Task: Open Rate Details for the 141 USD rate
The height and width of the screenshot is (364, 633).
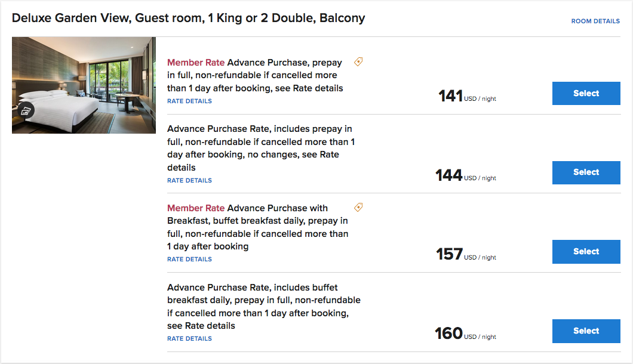Action: pyautogui.click(x=189, y=101)
